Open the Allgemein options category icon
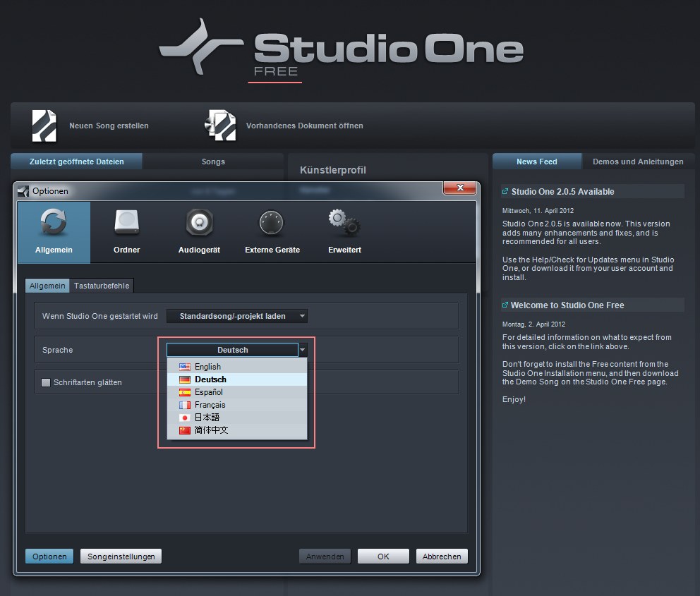Viewport: 700px width, 596px height. (54, 222)
